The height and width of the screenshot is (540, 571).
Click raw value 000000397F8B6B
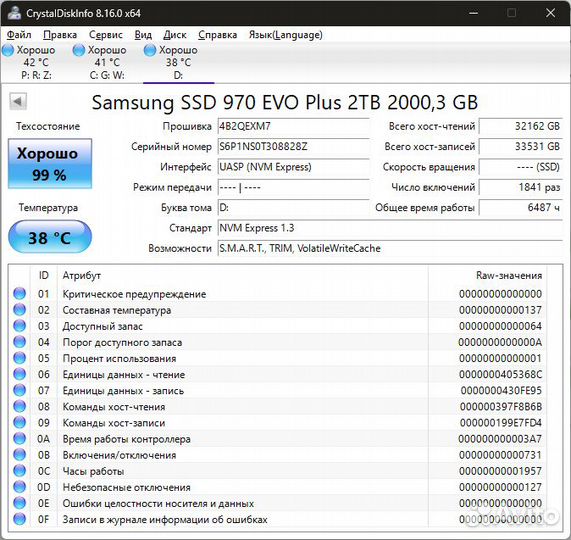(501, 406)
